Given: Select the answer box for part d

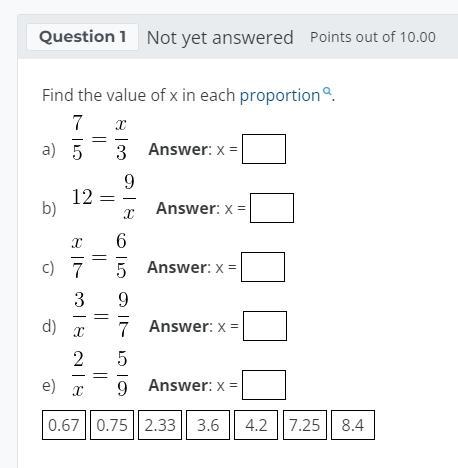Looking at the screenshot, I should pyautogui.click(x=265, y=326).
